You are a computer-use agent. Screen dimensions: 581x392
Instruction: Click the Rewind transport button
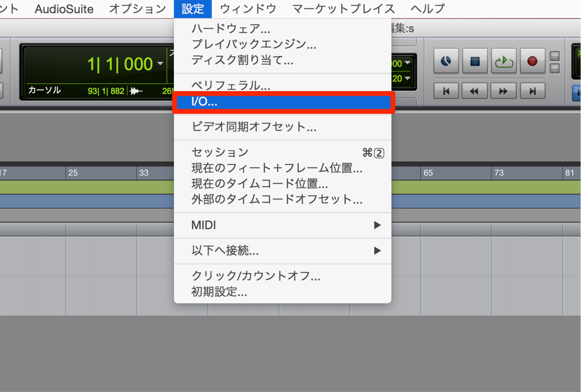pos(474,91)
